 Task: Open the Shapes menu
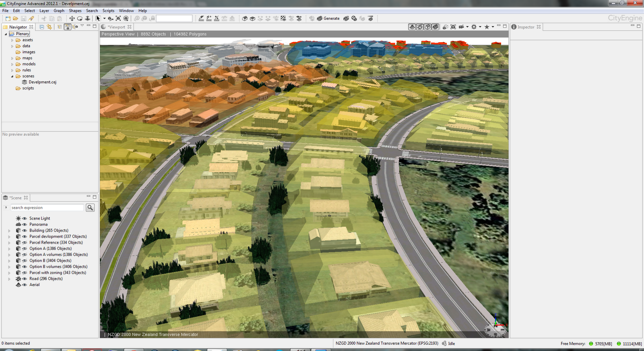(75, 11)
